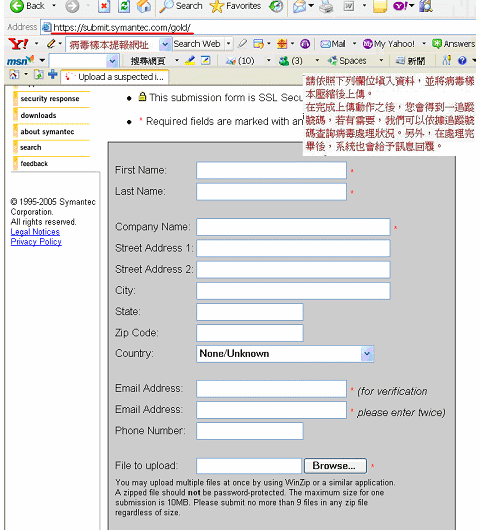Expand the Country dropdown
This screenshot has width=480, height=530.
pyautogui.click(x=367, y=354)
